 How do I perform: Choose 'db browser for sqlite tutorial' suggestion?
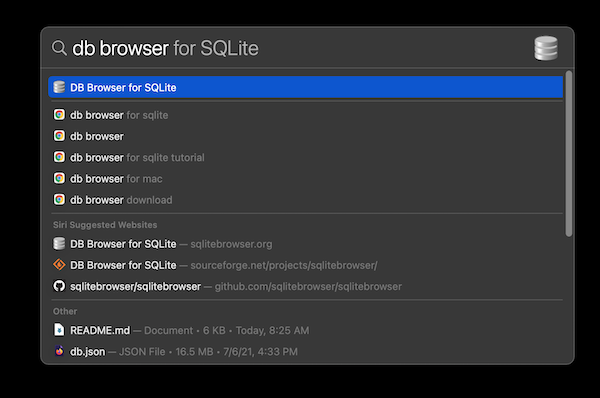pyautogui.click(x=305, y=157)
